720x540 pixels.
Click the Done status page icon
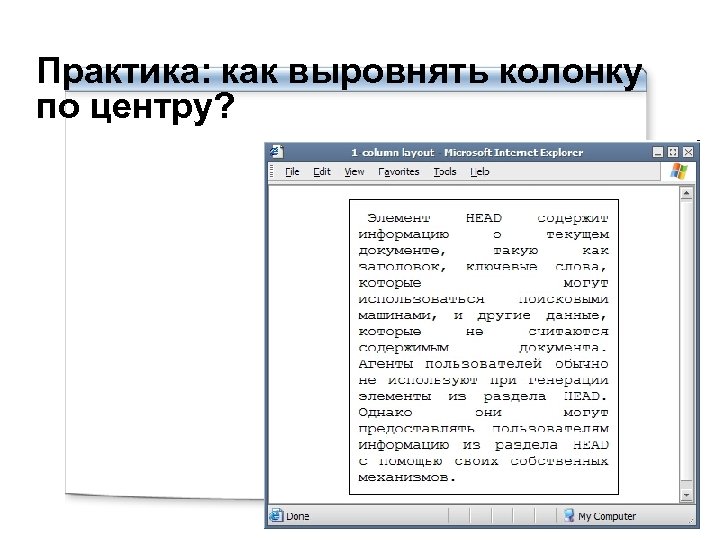(x=276, y=515)
